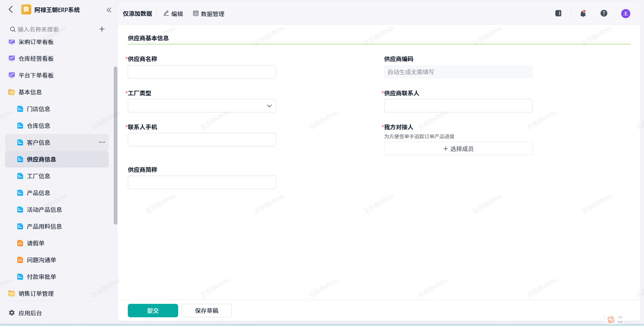Switch to 数据管理 tab
Screen dimensions: 644x326
point(209,14)
